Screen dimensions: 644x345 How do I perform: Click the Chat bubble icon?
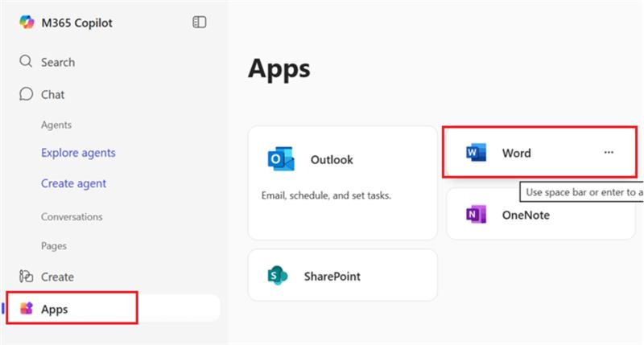[x=26, y=94]
